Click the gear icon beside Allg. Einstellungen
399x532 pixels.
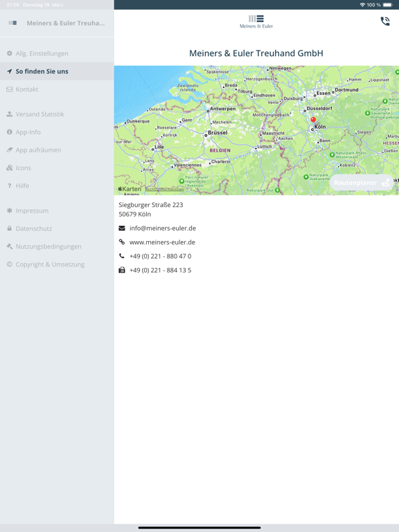[x=10, y=53]
